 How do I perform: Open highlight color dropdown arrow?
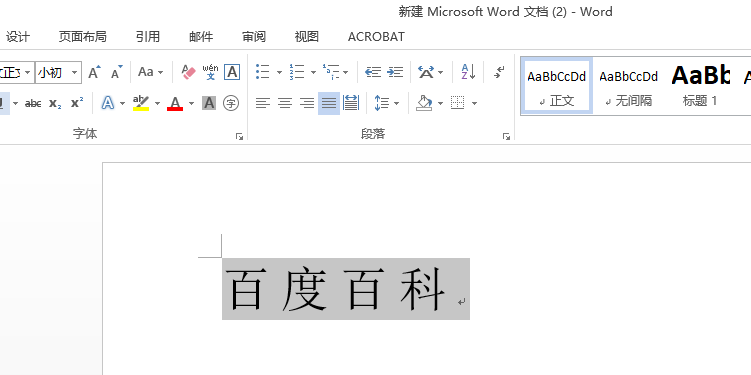157,103
